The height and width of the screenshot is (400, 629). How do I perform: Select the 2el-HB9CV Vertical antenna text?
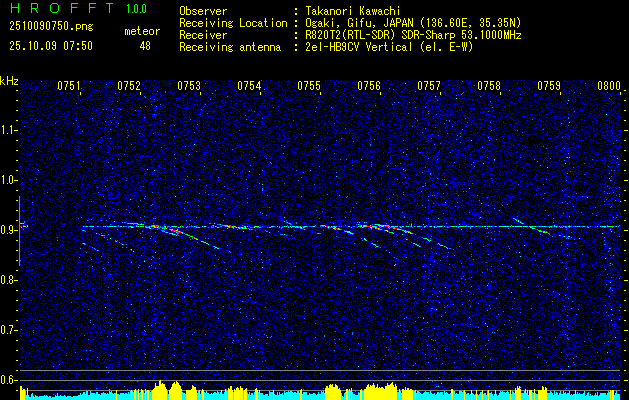click(x=390, y=47)
